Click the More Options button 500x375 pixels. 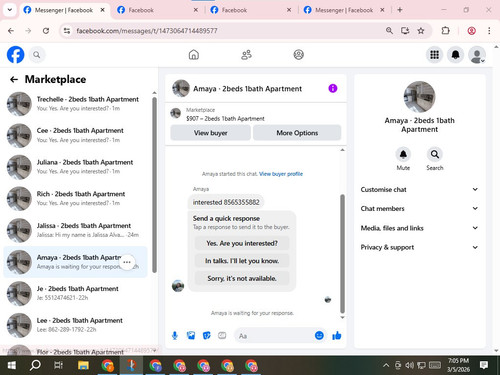297,133
